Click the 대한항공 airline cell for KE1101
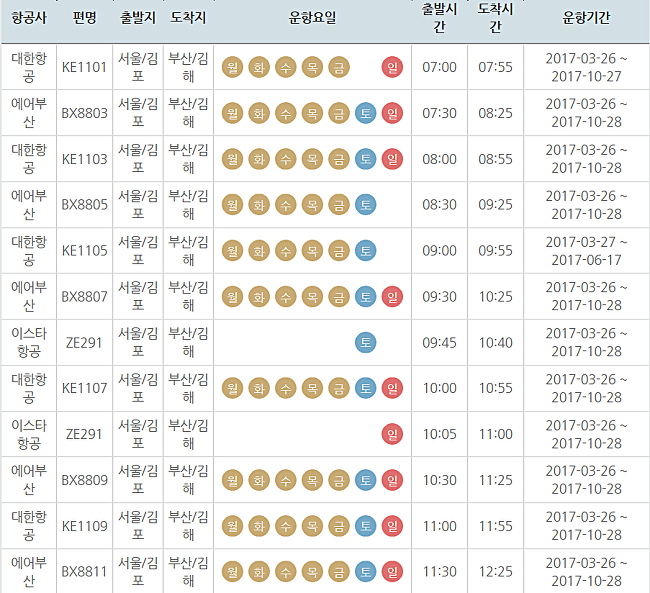The width and height of the screenshot is (650, 593). (x=29, y=67)
